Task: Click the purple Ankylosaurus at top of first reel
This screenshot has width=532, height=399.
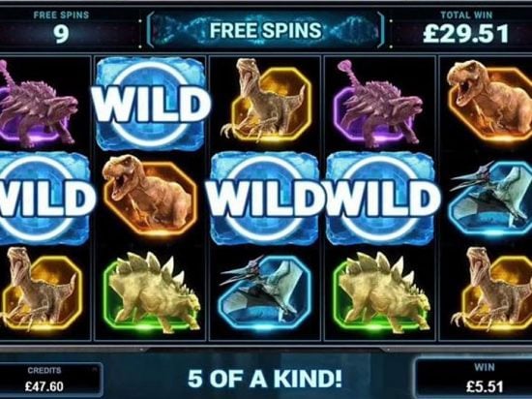Action: pos(38,104)
